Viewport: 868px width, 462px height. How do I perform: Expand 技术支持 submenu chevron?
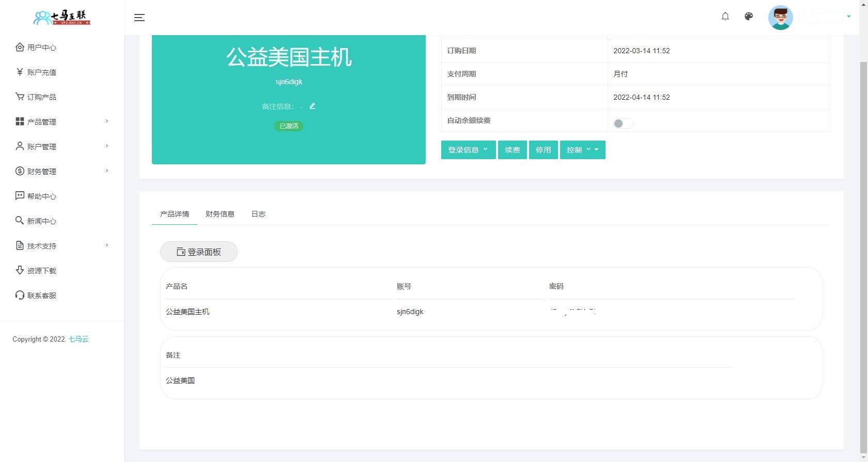(107, 245)
